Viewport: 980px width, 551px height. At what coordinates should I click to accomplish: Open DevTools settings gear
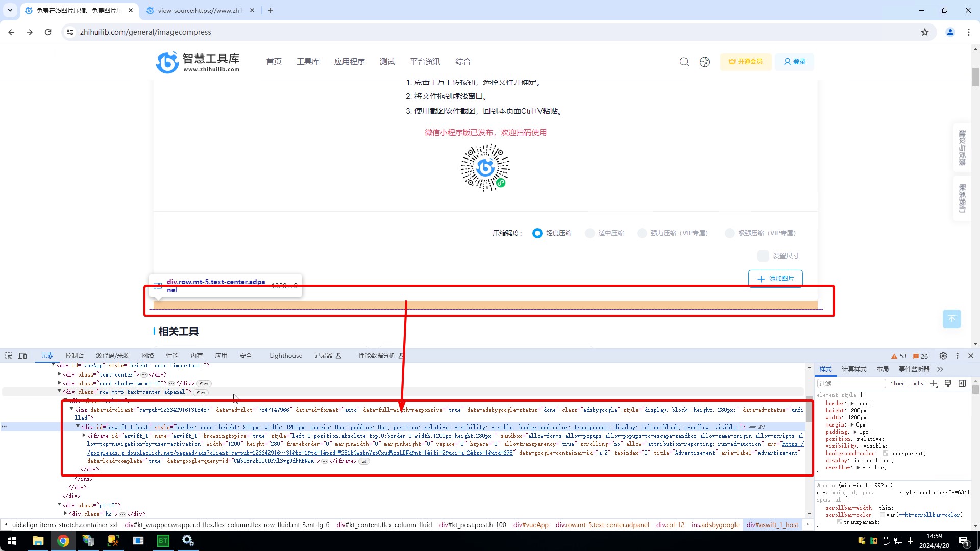tap(943, 356)
